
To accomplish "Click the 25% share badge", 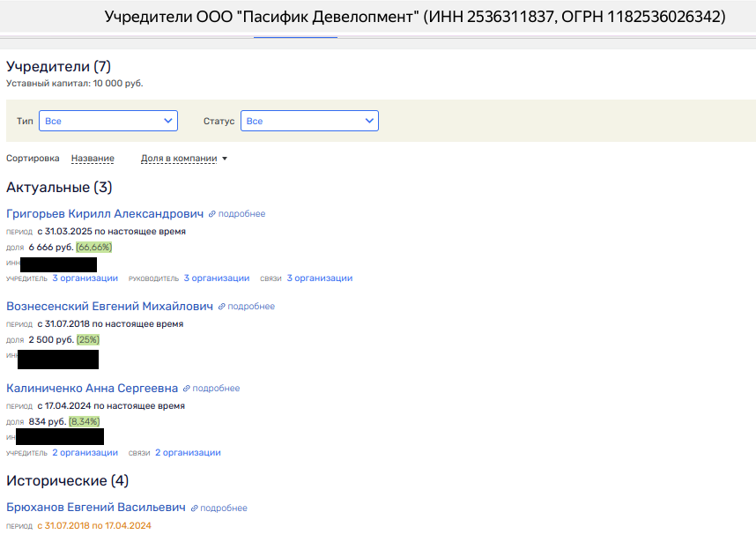I will coord(88,340).
